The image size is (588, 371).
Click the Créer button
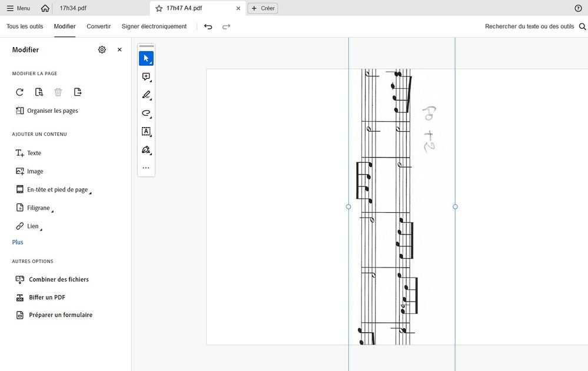[x=263, y=8]
